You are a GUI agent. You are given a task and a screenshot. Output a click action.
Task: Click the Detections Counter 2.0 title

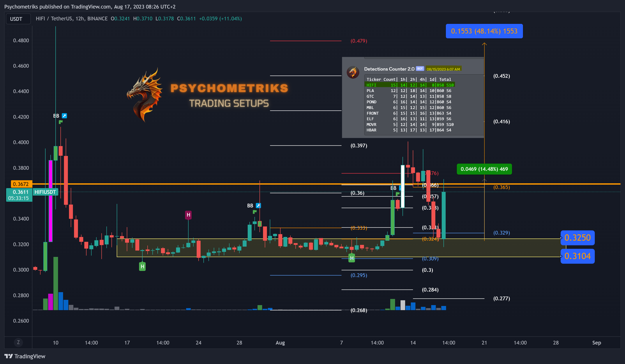[x=389, y=69]
